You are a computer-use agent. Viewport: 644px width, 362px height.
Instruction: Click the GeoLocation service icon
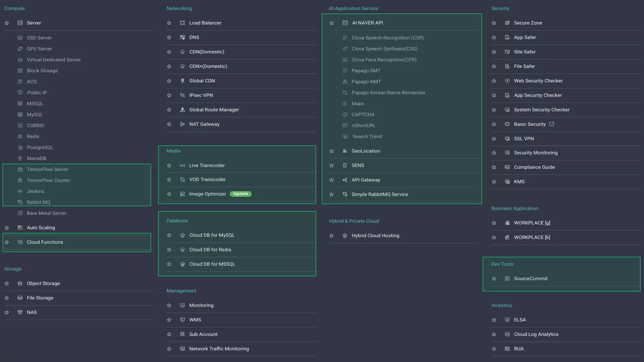(345, 151)
